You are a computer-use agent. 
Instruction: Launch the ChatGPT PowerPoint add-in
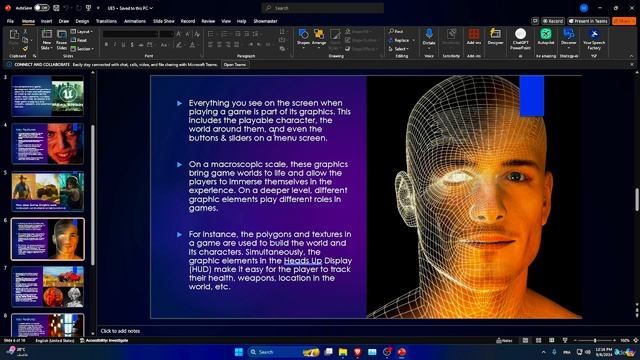(520, 39)
